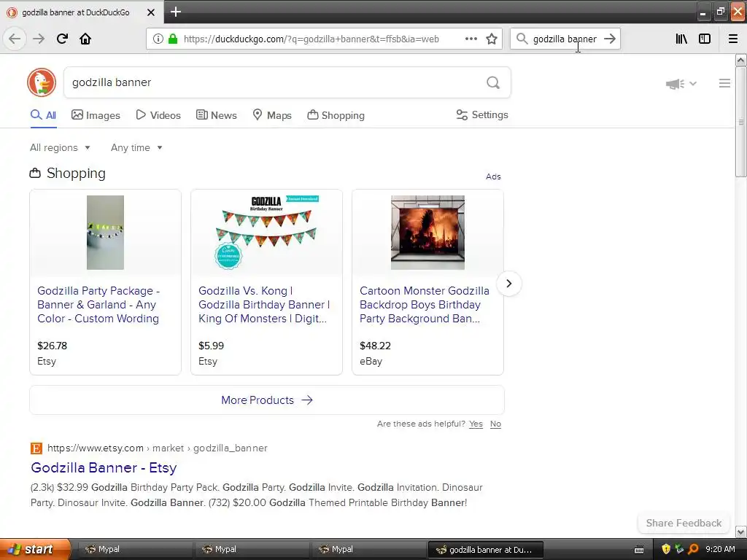This screenshot has height=560, width=747.
Task: Click the orange magnifier tray icon
Action: tap(694, 549)
